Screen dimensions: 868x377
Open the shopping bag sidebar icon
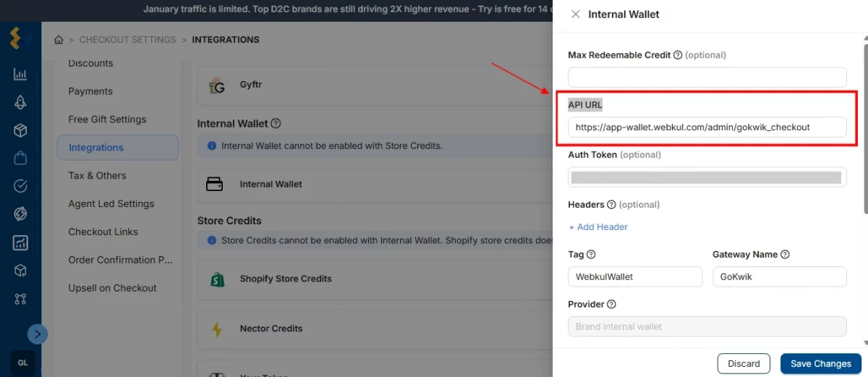point(20,158)
